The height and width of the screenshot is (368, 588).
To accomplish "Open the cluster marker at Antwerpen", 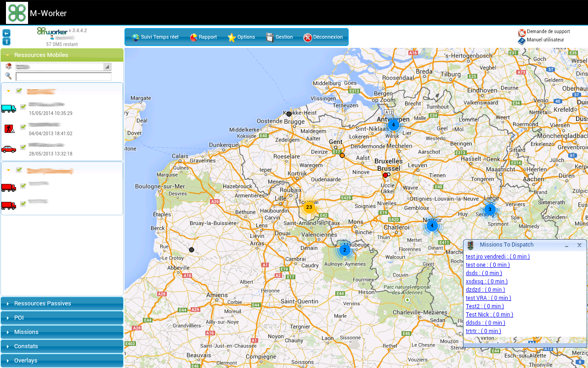I will click(393, 125).
